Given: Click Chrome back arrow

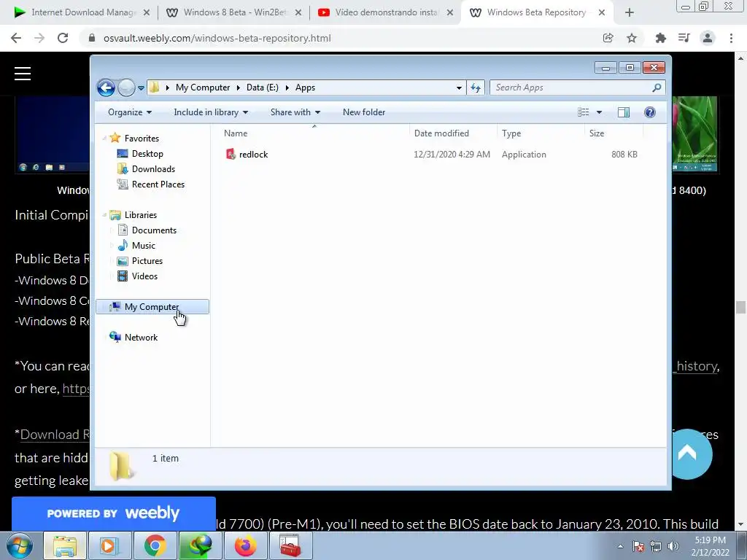Looking at the screenshot, I should tap(16, 38).
